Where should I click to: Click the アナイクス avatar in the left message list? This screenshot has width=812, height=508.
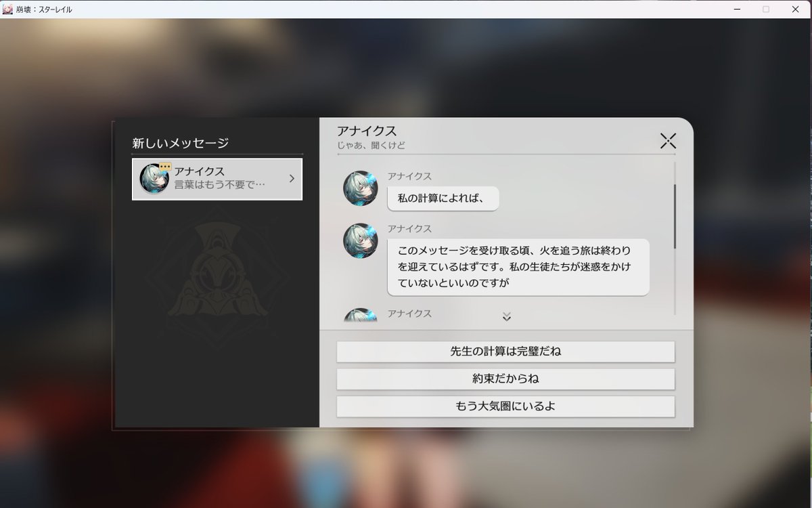pos(154,179)
